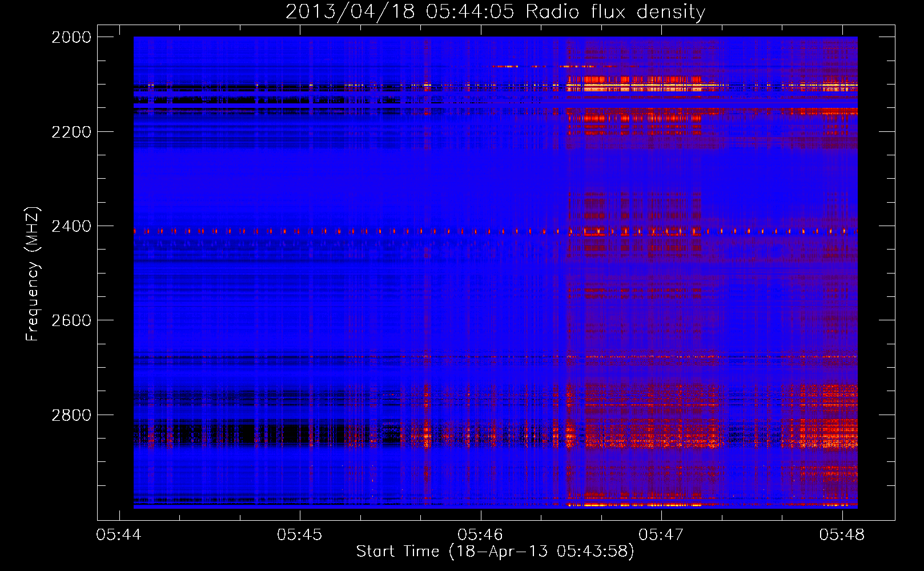
Task: Click the 05:48 time axis label
Action: 842,535
